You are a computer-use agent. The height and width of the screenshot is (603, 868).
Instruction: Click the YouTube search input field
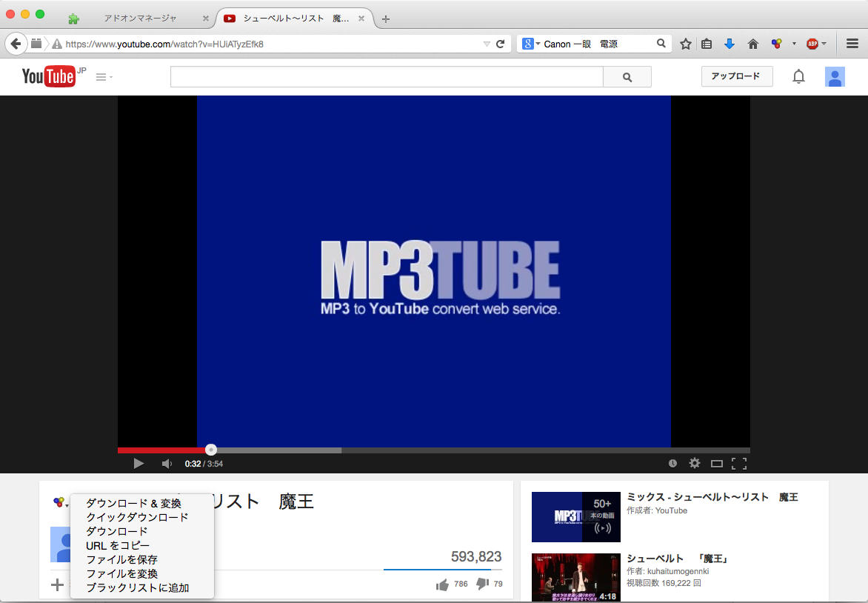[x=387, y=77]
